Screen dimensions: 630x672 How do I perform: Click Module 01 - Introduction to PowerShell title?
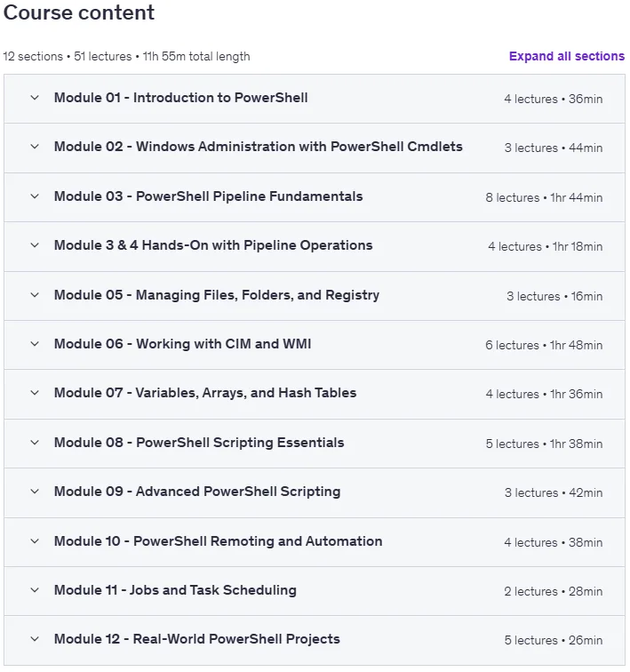point(180,98)
